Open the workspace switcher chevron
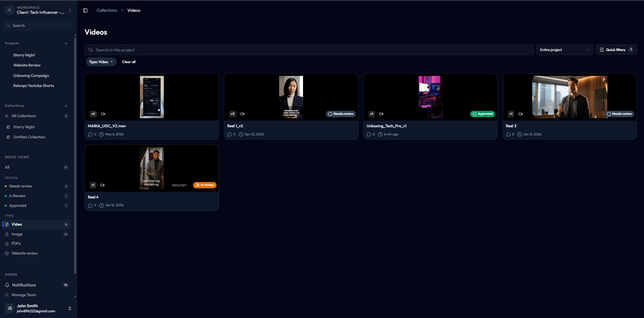This screenshot has width=644, height=318. point(70,10)
